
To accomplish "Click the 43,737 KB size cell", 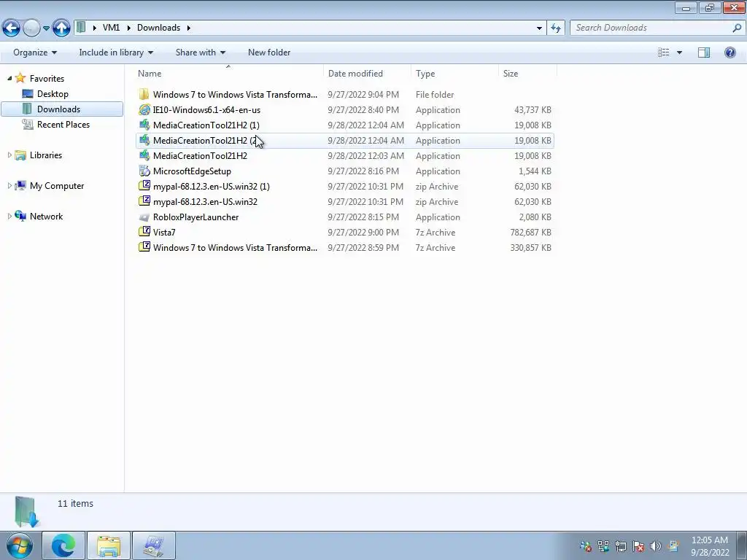I will coord(533,109).
